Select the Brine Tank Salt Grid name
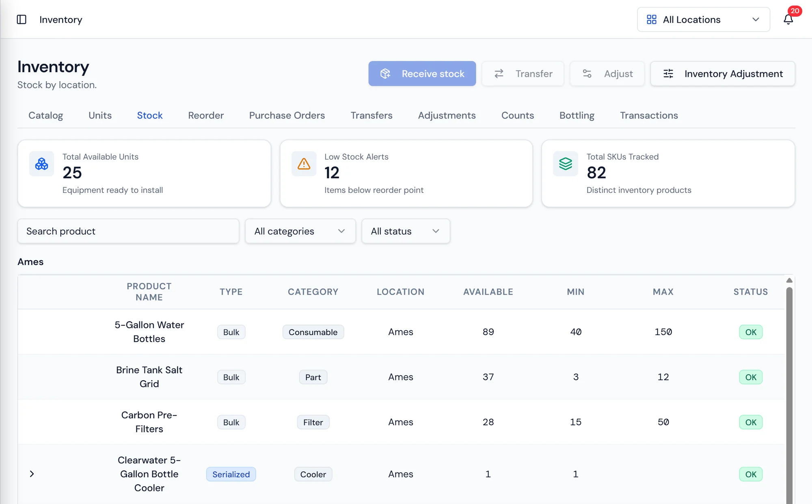The image size is (812, 504). [149, 377]
